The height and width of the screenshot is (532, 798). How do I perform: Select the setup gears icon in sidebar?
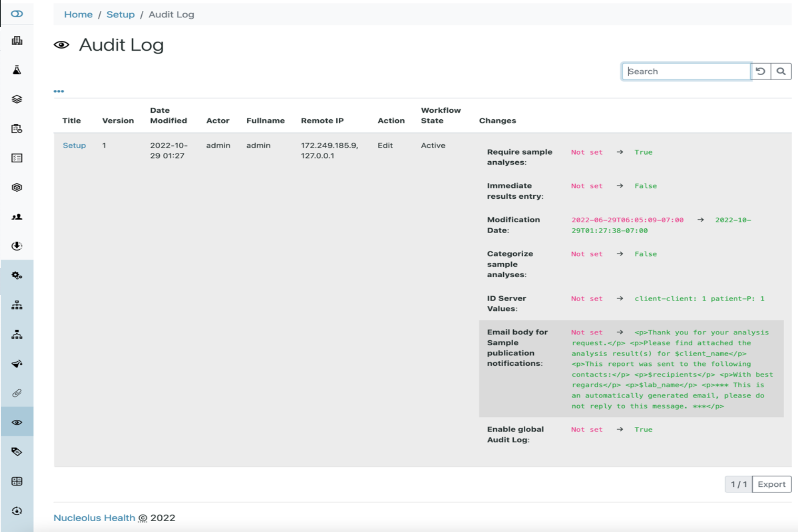tap(17, 275)
